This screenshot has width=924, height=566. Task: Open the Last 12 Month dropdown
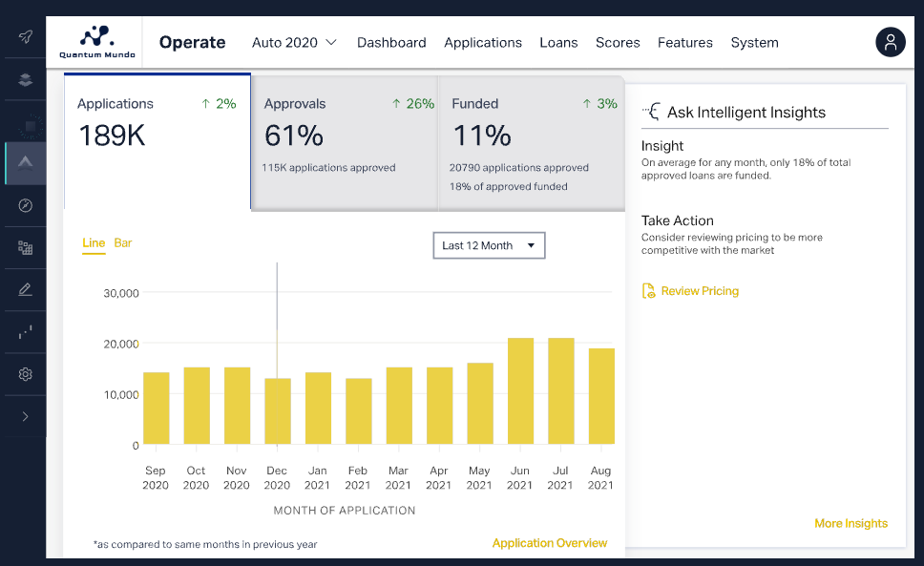(489, 245)
